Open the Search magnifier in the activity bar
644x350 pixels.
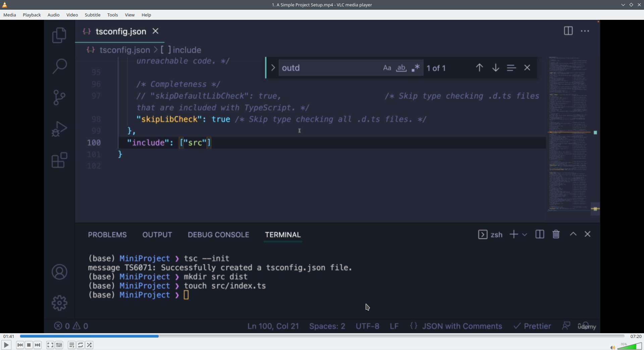(59, 66)
